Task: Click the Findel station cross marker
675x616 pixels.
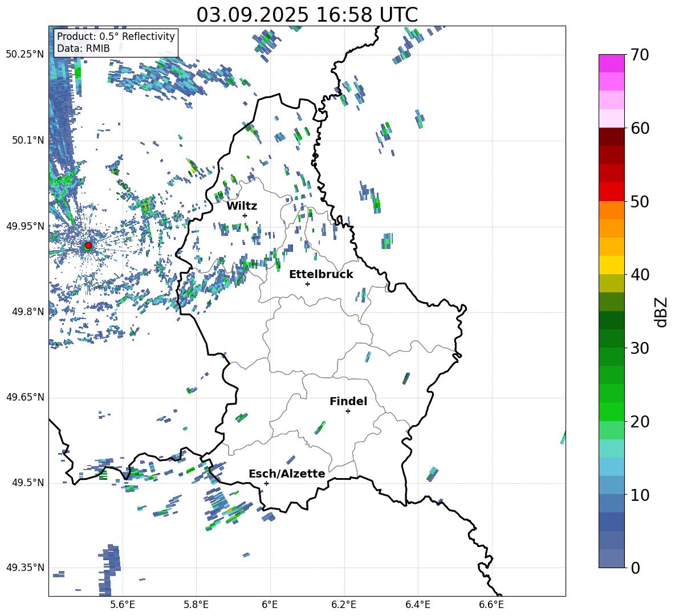Action: [x=348, y=411]
